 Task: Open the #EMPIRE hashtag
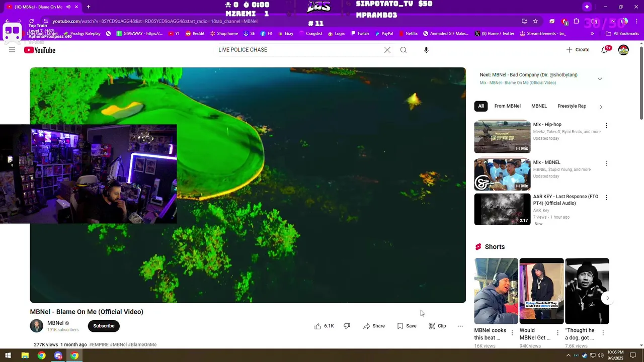click(99, 344)
